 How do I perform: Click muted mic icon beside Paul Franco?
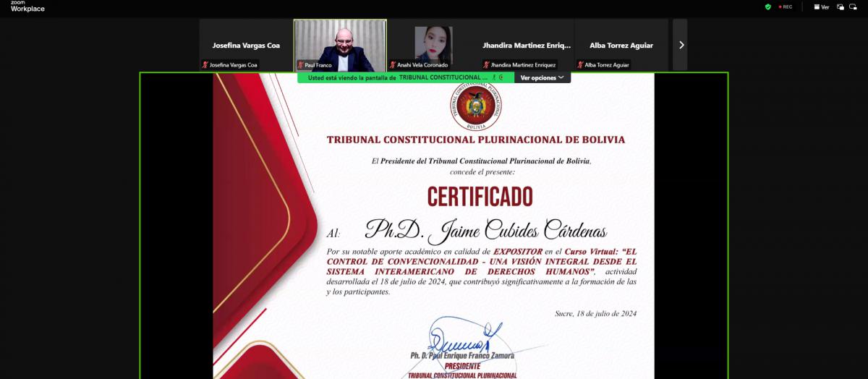click(300, 65)
